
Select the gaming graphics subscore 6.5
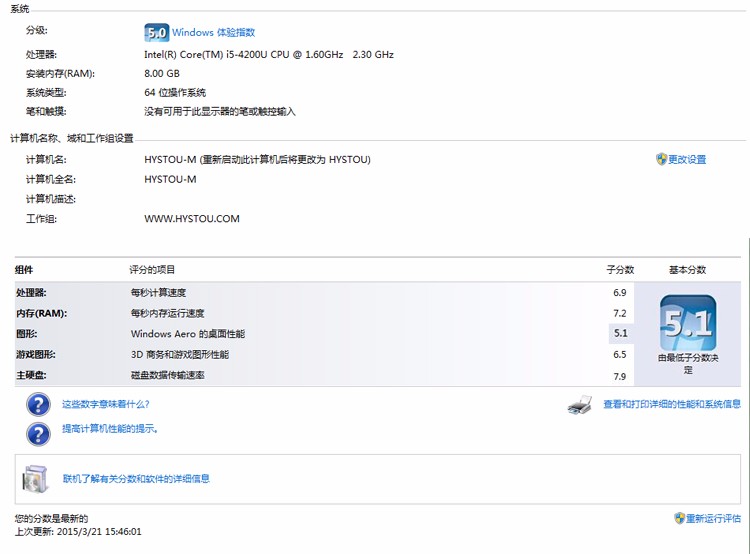pyautogui.click(x=620, y=355)
